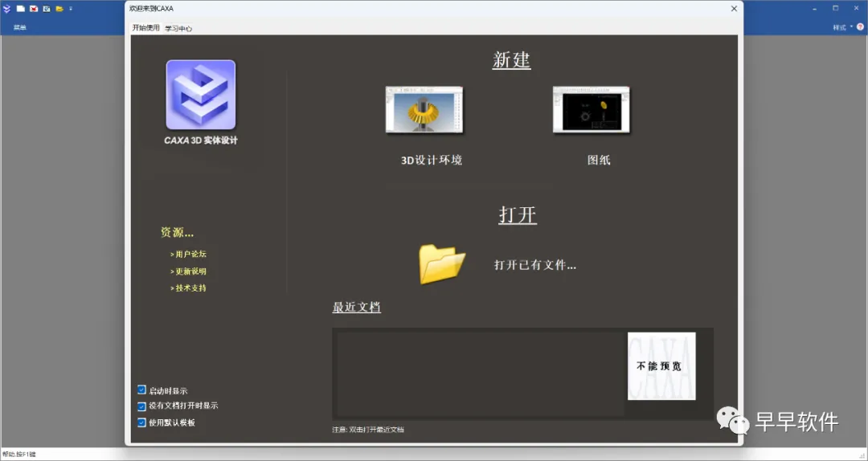
Task: Click the 资源... heading text
Action: [x=177, y=232]
